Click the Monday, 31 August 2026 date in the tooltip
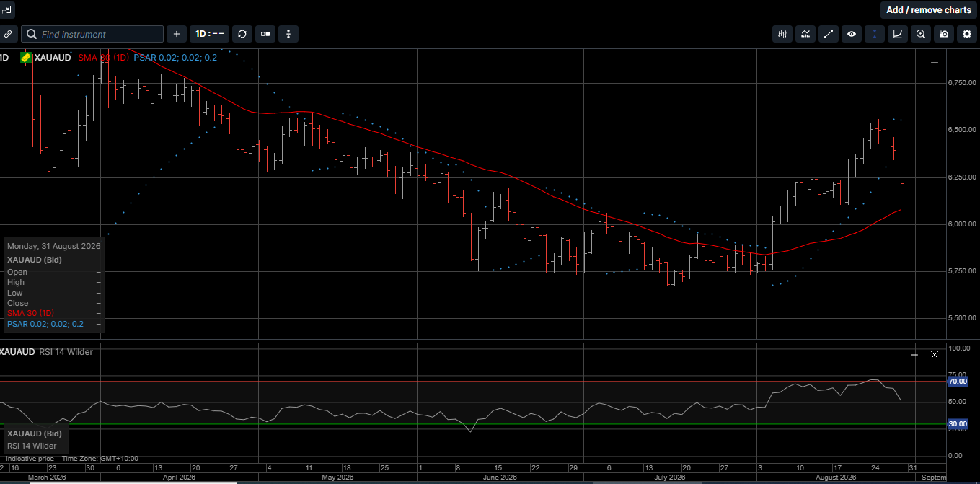The width and height of the screenshot is (980, 484). [x=53, y=246]
